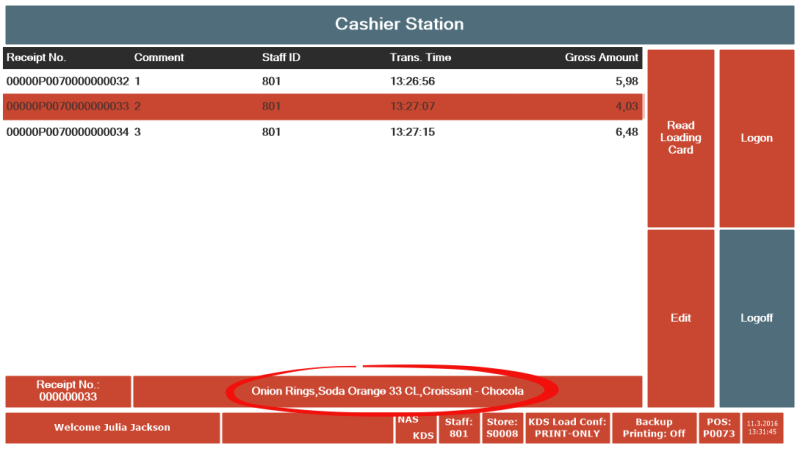The width and height of the screenshot is (800, 449).
Task: Click the Gross Amount column header
Action: [x=601, y=58]
